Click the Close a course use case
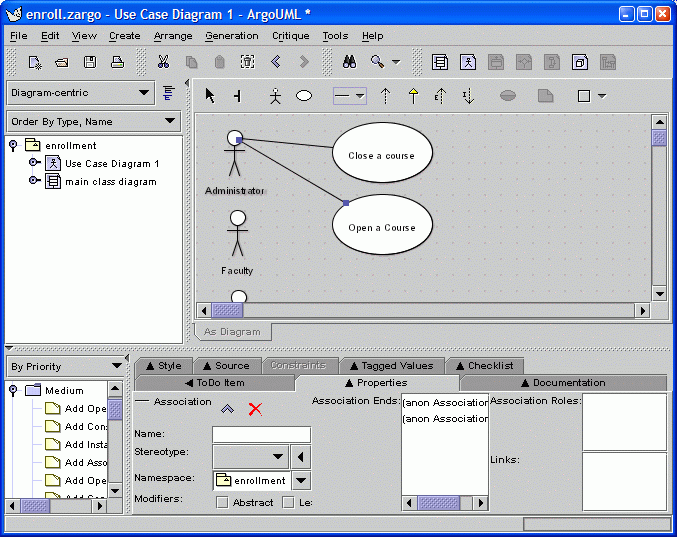 (x=382, y=152)
